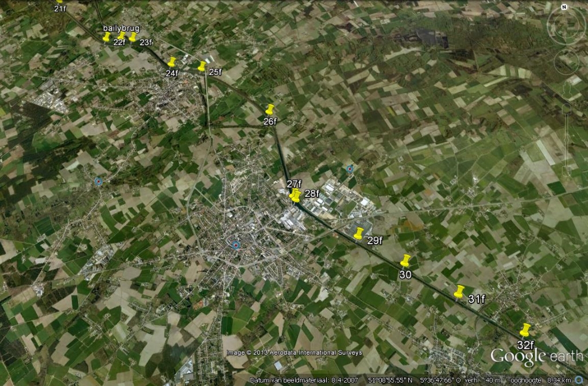Open the 24f placemark pushpin

(x=171, y=61)
